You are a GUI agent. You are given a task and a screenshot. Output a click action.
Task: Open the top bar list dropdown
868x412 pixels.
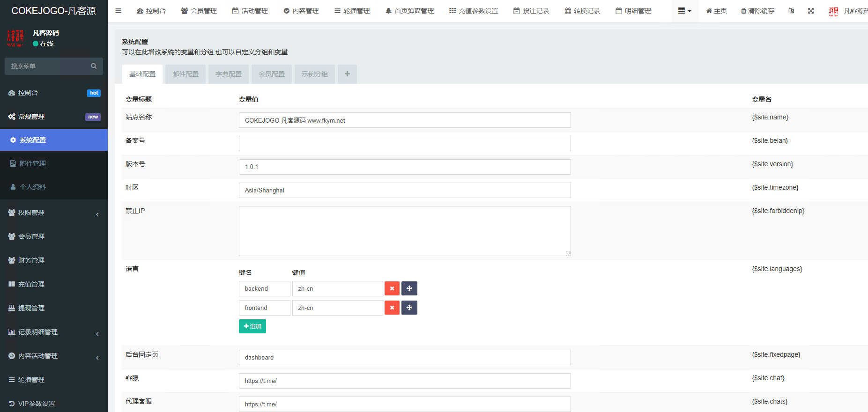684,11
